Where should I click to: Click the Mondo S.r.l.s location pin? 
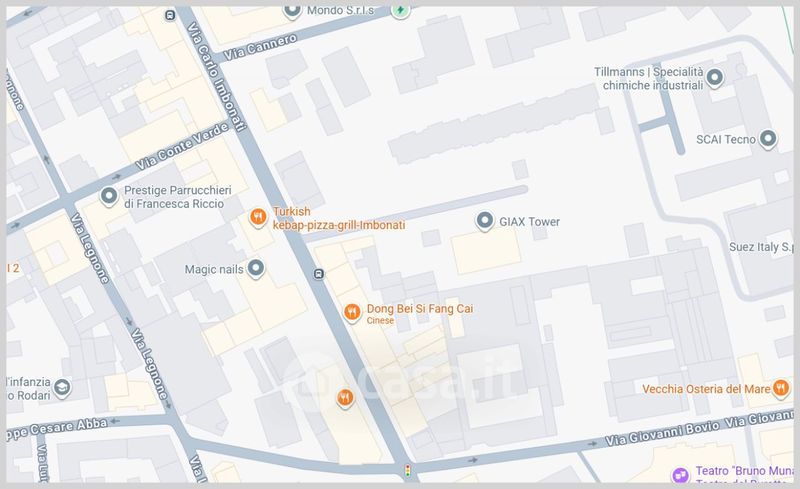click(292, 11)
